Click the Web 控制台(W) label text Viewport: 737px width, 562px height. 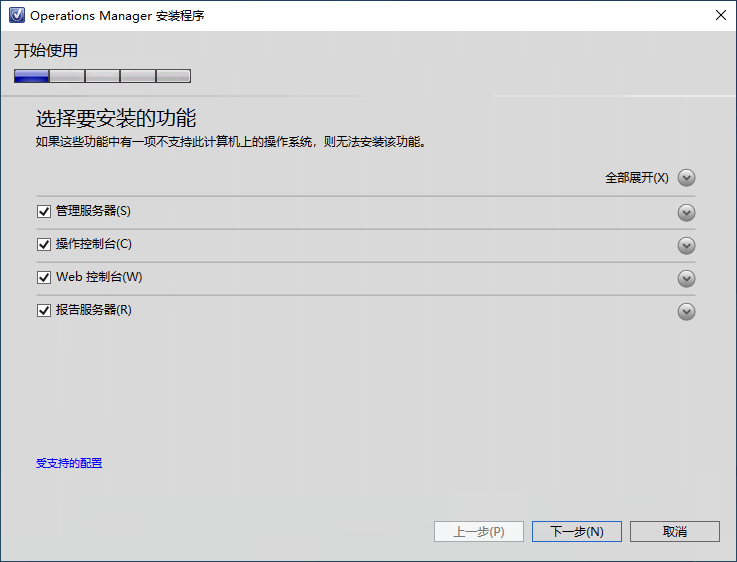tap(99, 277)
